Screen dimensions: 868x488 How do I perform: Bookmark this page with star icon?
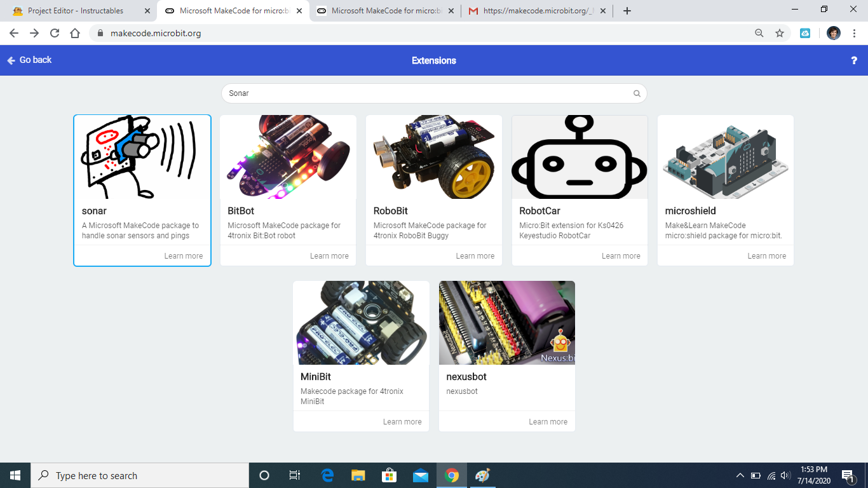point(780,33)
